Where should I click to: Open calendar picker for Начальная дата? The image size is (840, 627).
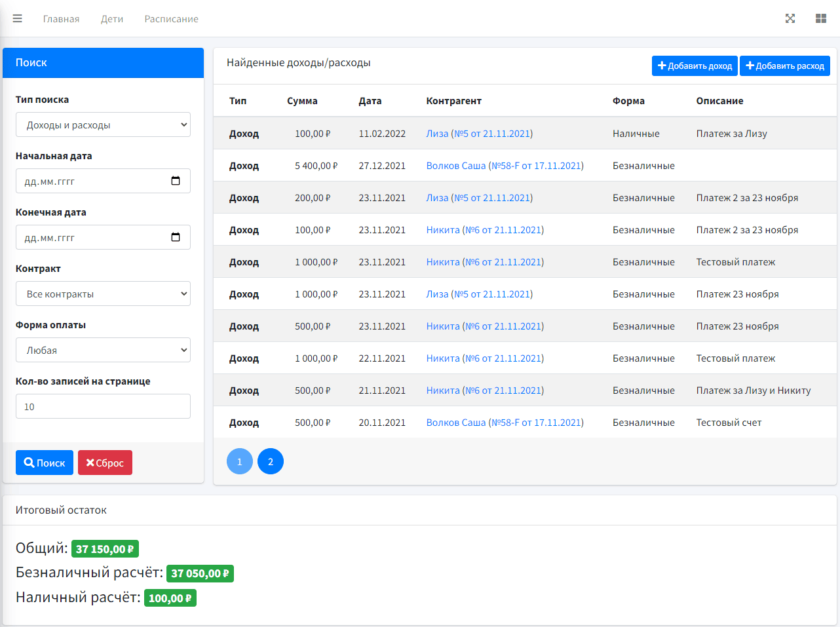(176, 181)
